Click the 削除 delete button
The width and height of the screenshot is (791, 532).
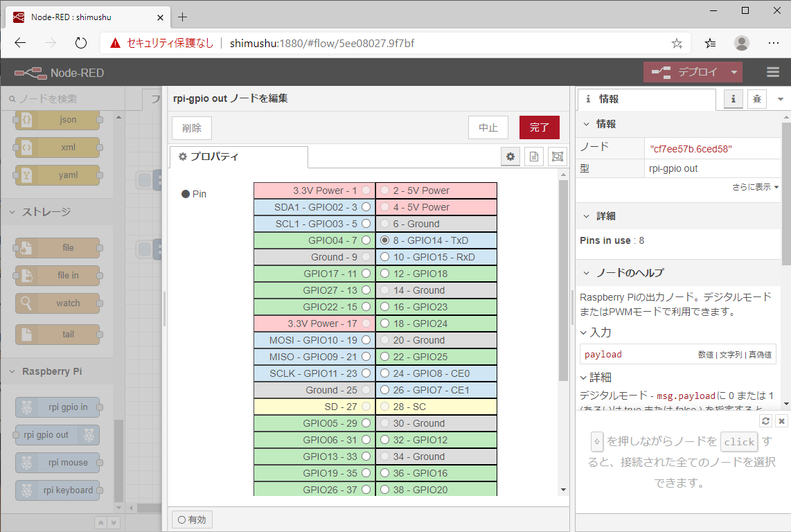[x=192, y=127]
